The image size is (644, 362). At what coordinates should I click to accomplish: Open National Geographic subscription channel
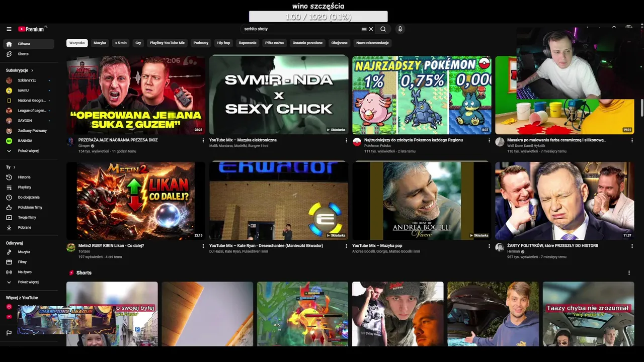click(30, 101)
